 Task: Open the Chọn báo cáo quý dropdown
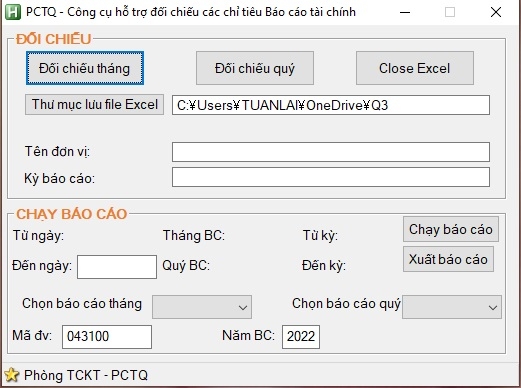(452, 307)
